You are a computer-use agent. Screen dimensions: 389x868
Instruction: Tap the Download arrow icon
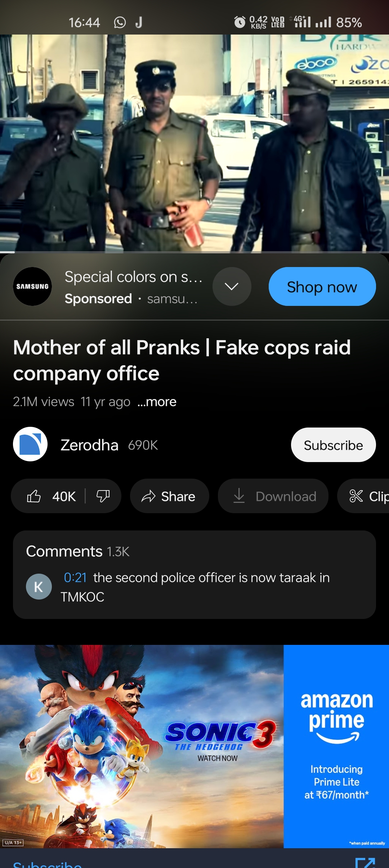tap(239, 496)
